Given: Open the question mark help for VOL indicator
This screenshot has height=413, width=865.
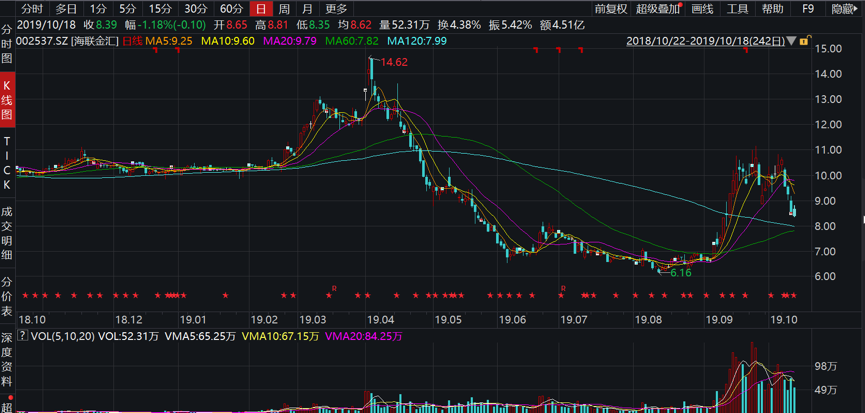Looking at the screenshot, I should point(24,336).
